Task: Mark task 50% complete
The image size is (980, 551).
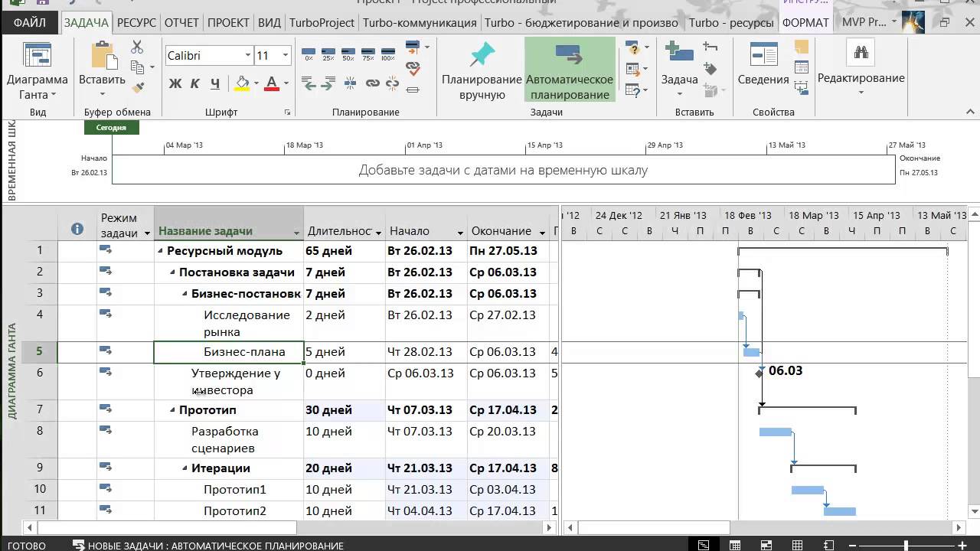Action: point(348,54)
